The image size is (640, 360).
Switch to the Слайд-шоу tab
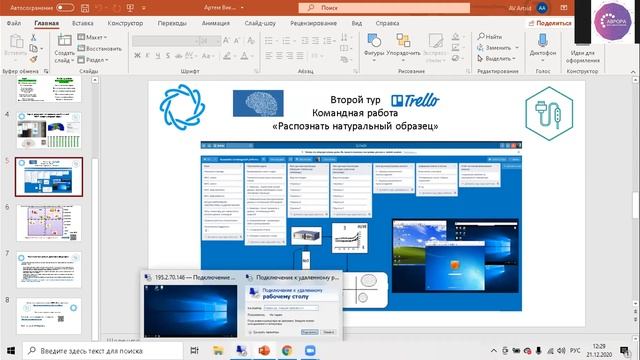[260, 23]
